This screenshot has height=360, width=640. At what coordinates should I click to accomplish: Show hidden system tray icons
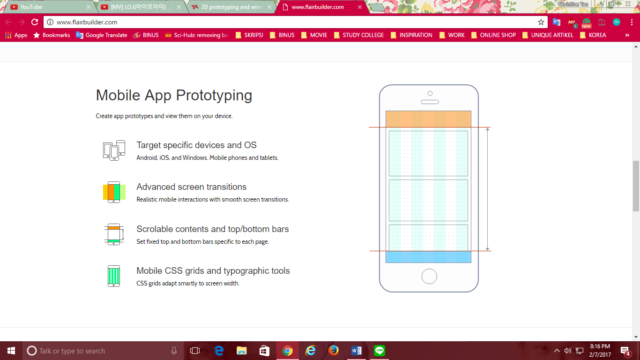557,351
